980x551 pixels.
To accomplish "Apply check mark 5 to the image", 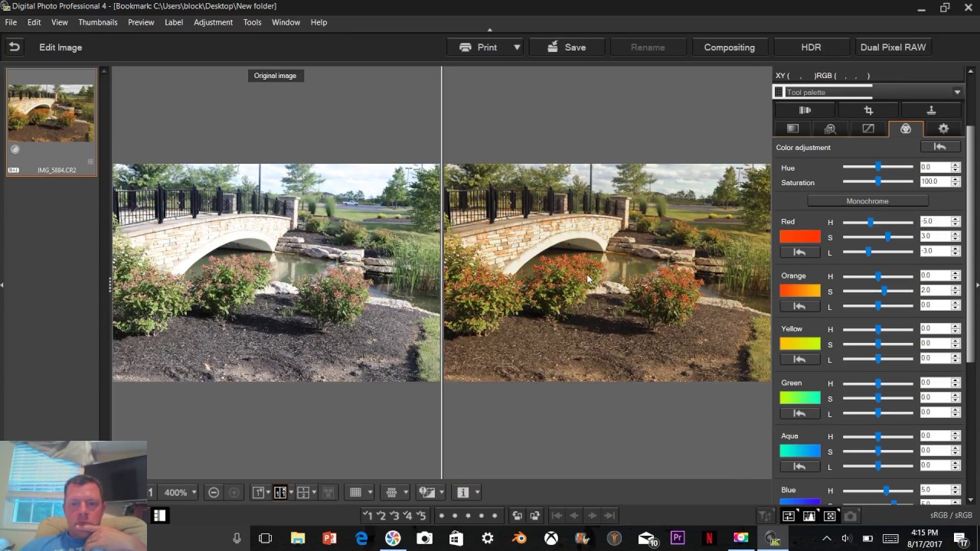I will point(421,515).
